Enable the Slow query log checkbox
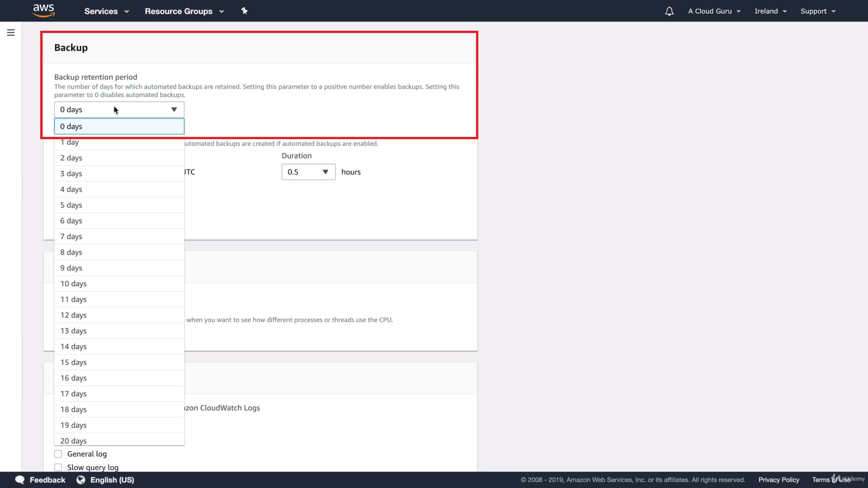This screenshot has height=488, width=868. (x=58, y=467)
